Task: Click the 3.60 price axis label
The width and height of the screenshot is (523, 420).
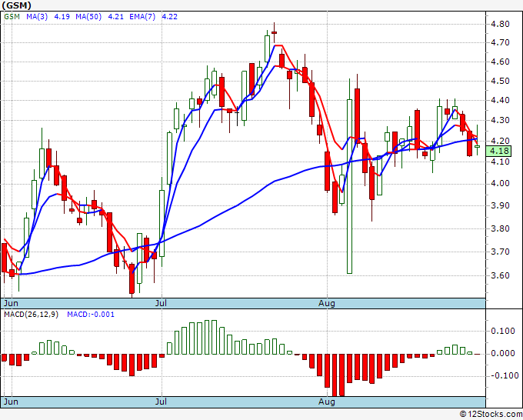Action: [500, 275]
